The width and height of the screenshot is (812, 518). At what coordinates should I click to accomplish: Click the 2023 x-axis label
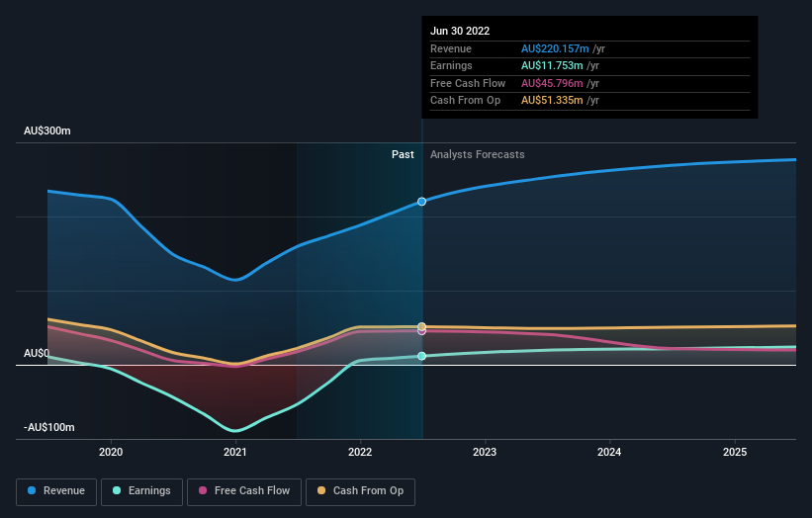pos(485,453)
